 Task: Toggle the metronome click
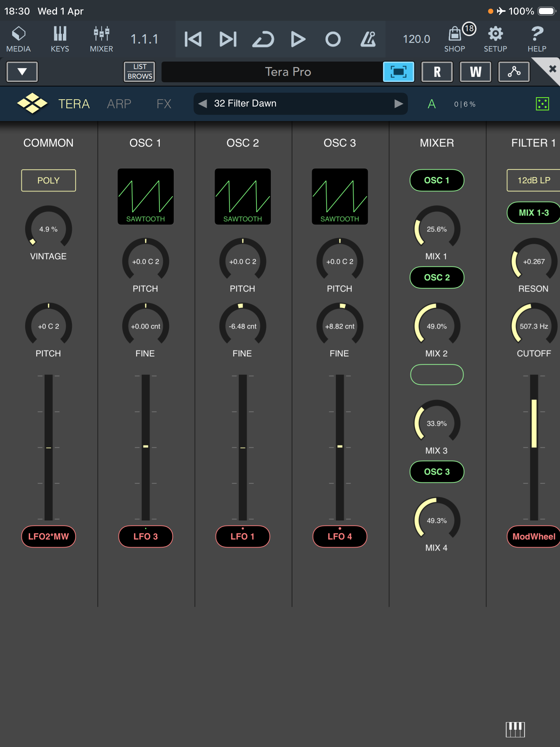coord(368,39)
